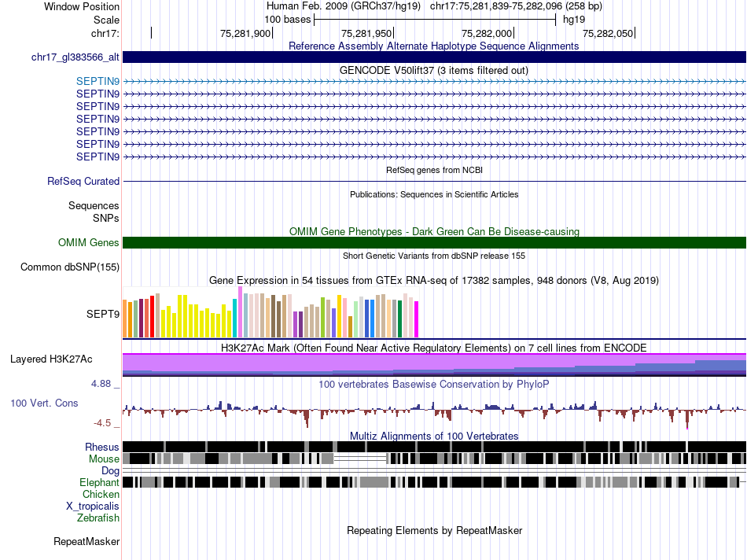The width and height of the screenshot is (747, 560).
Task: Select the dark blue chr17_gl383566_alt alignment bar
Action: (x=434, y=57)
